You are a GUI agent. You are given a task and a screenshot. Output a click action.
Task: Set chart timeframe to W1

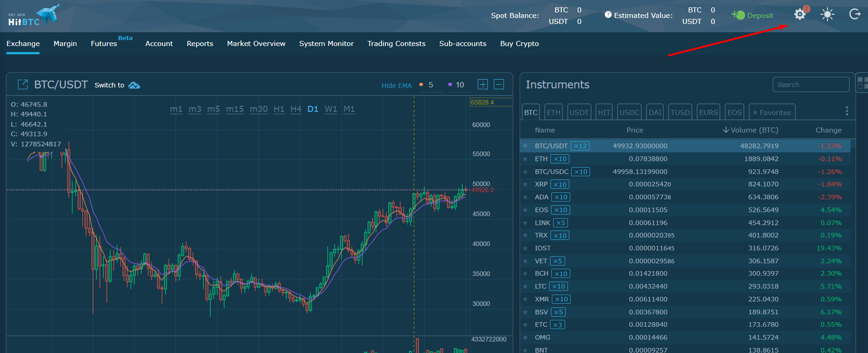click(330, 109)
